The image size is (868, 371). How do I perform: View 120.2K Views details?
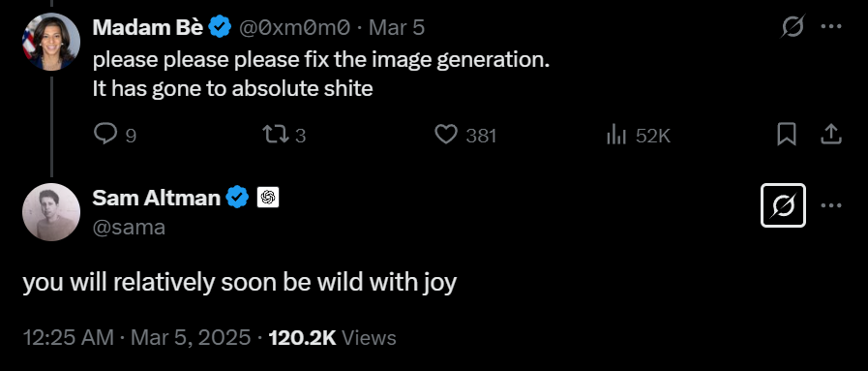pyautogui.click(x=332, y=338)
